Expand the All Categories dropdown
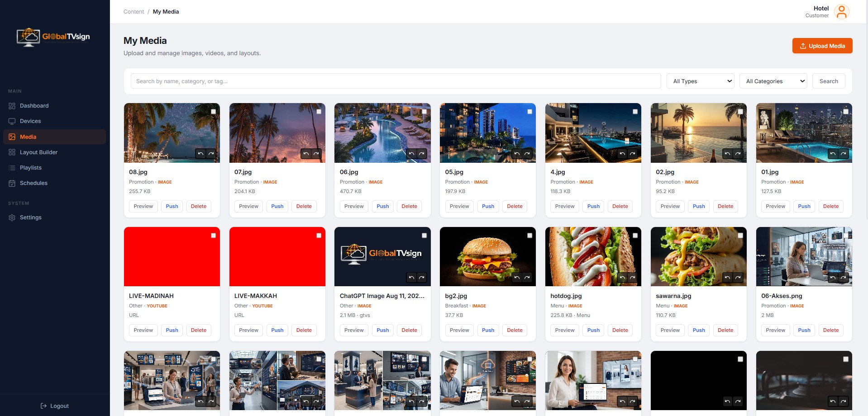 [773, 81]
